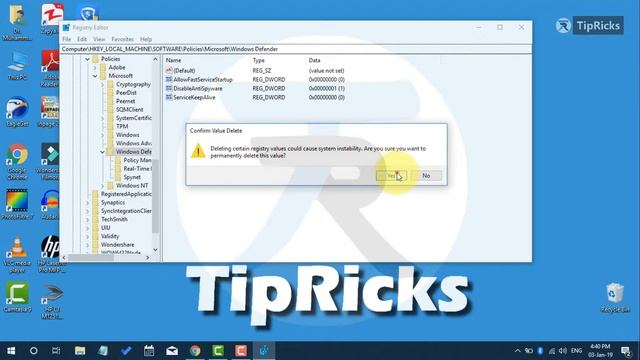
Task: Select the AllowFastServiceStartup registry value
Action: click(203, 80)
